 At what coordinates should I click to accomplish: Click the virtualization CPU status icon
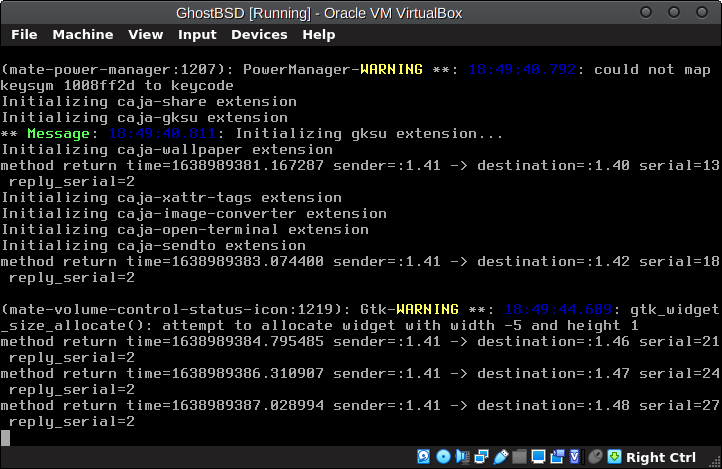576,457
